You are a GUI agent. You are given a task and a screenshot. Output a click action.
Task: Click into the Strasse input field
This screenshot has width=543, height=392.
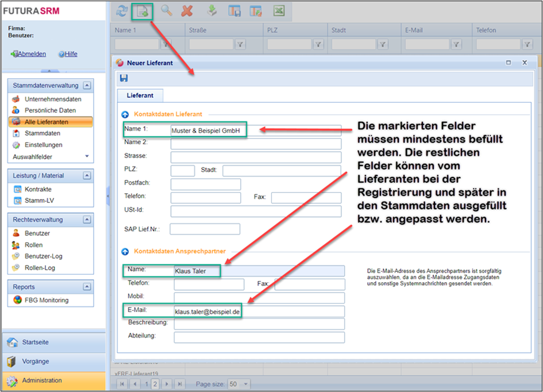pyautogui.click(x=256, y=157)
